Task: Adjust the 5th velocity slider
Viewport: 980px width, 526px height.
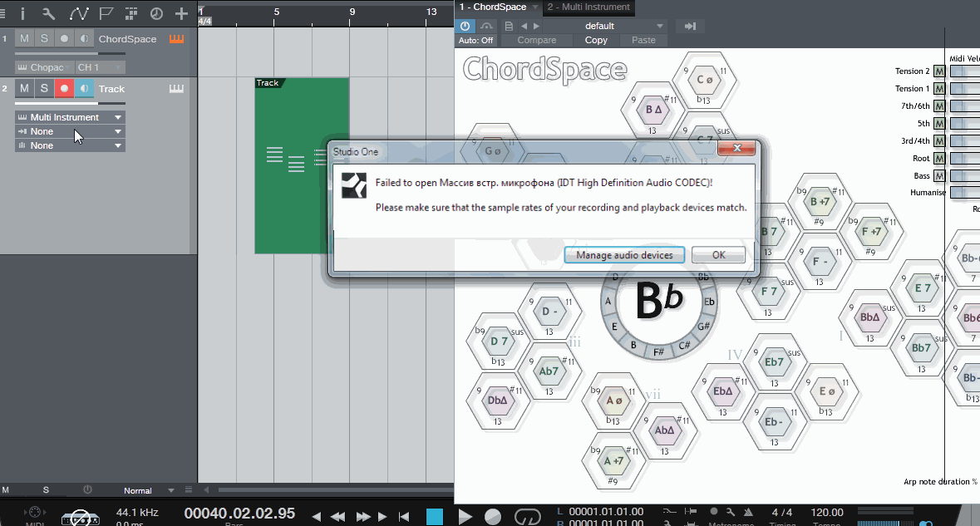Action: coord(964,124)
